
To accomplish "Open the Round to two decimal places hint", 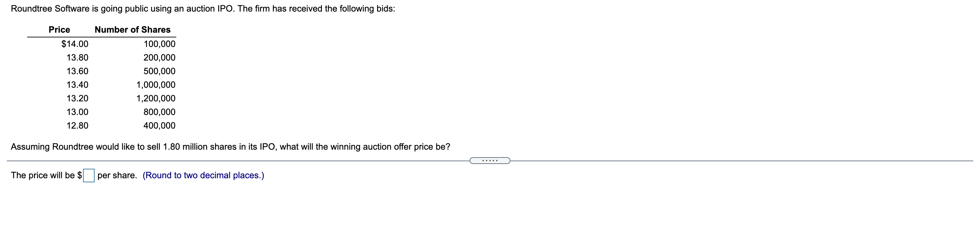I will click(203, 175).
